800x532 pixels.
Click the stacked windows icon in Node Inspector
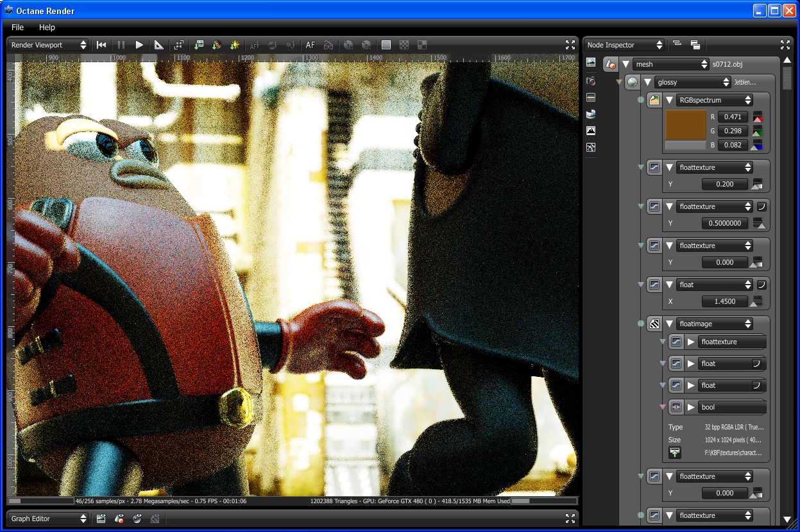(695, 45)
